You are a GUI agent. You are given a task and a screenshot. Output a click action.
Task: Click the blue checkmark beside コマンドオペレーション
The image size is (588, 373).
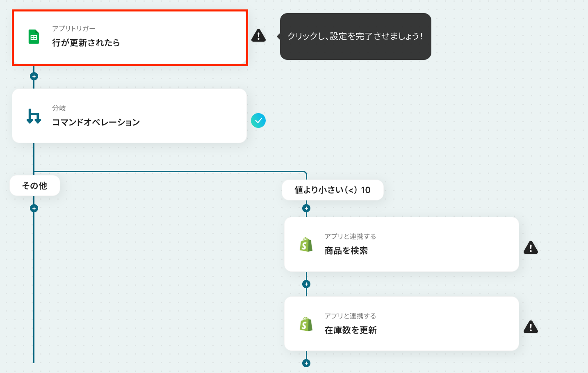(x=258, y=121)
